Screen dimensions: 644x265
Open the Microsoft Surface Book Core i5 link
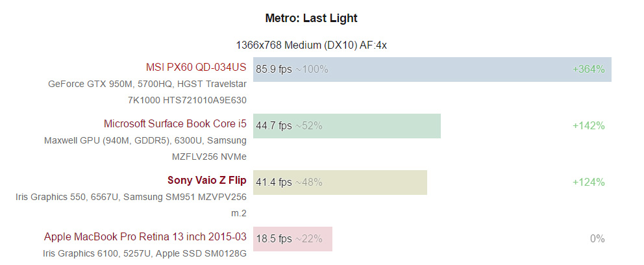[175, 123]
